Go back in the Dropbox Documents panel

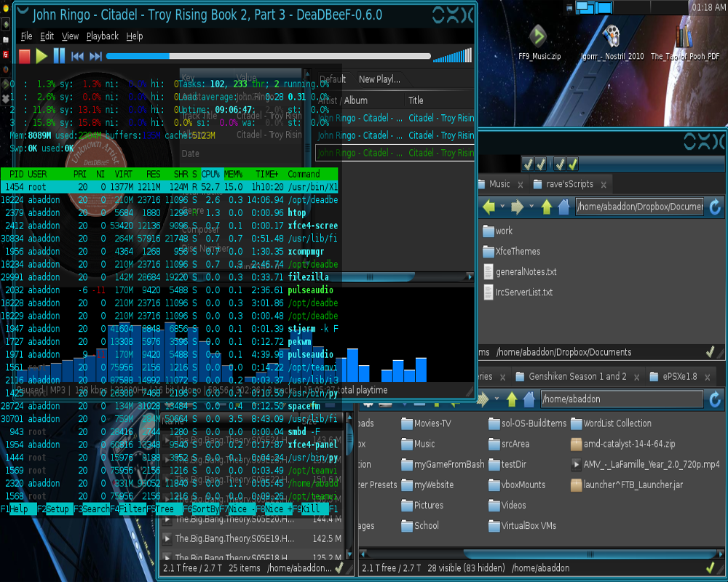click(x=489, y=207)
